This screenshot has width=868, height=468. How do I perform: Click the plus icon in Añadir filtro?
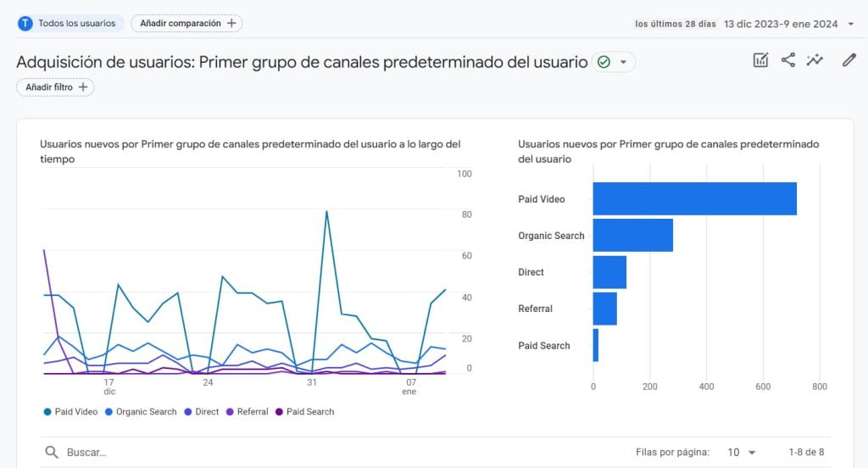click(83, 87)
